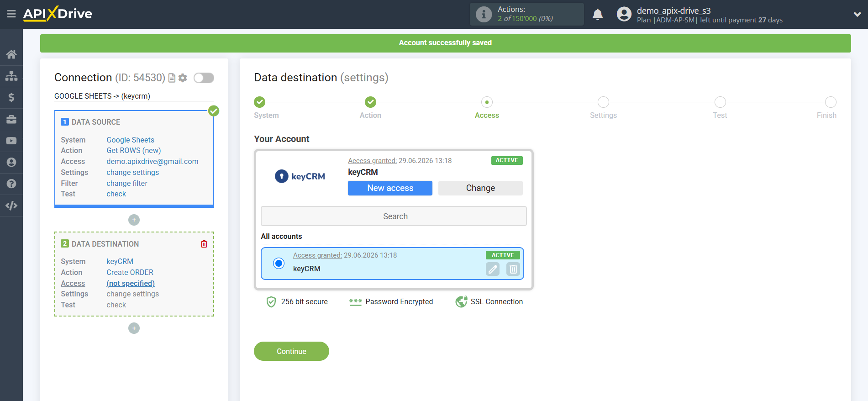Open the billing dollar icon

11,97
